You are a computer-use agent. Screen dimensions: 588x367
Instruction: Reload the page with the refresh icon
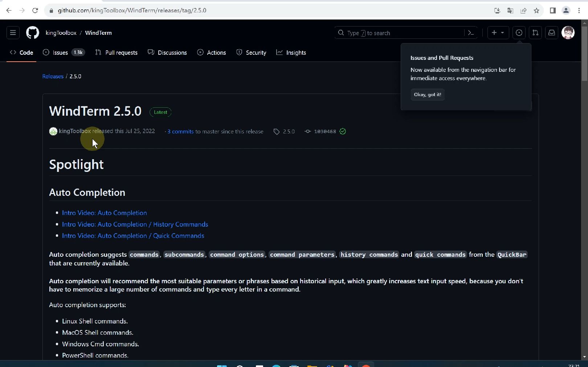tap(35, 11)
